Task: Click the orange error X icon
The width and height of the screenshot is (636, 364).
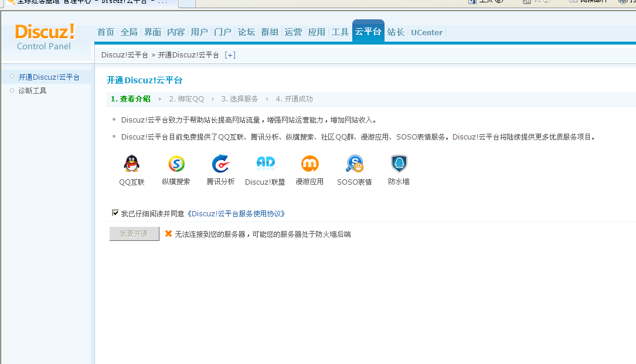Action: [x=168, y=233]
